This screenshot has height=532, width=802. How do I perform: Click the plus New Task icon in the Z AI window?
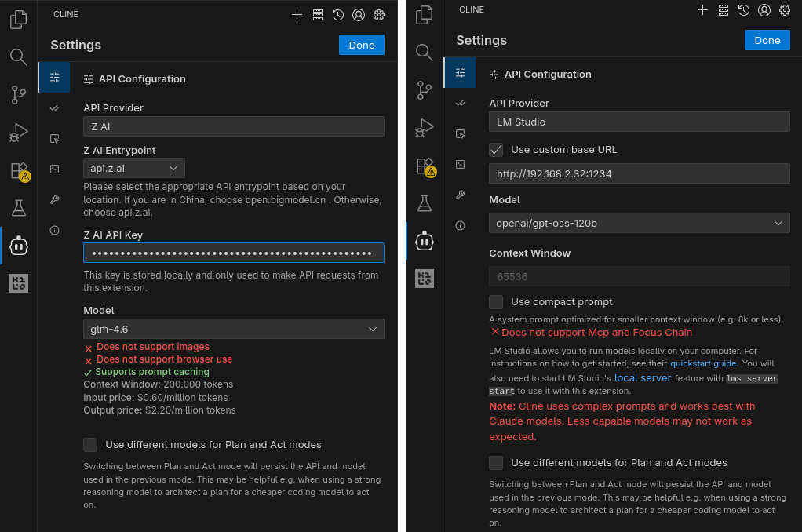tap(297, 14)
